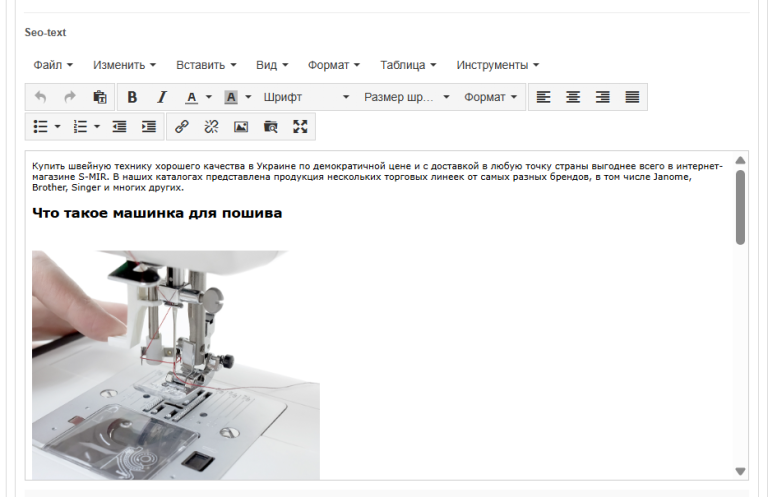Click the Paste as text icon
The width and height of the screenshot is (768, 497).
pyautogui.click(x=100, y=97)
